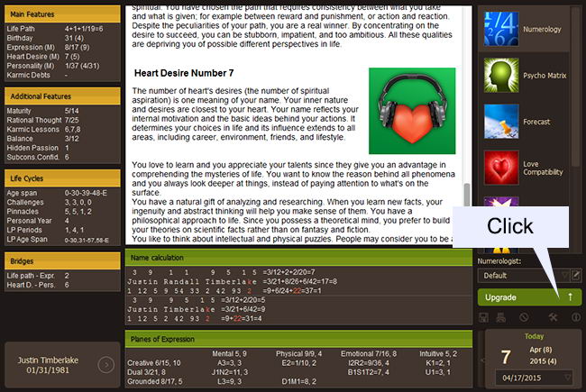Select the LP Periods row
Viewport: 586px width, 392px height.
[x=62, y=230]
